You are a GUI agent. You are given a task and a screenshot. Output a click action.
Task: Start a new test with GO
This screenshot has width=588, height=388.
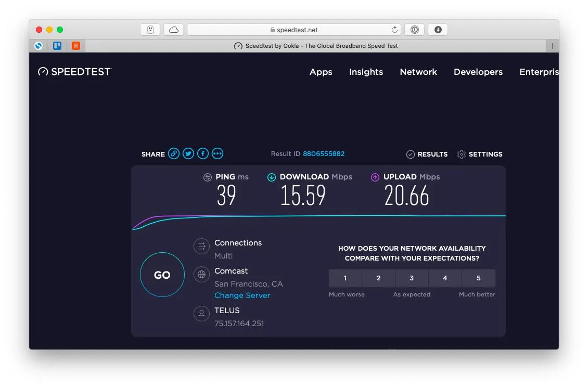[x=162, y=275]
